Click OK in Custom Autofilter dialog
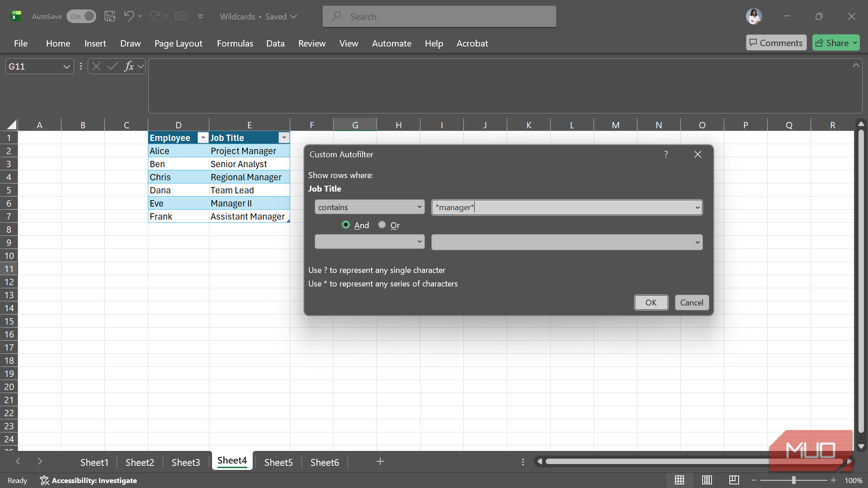This screenshot has width=868, height=488. [651, 303]
